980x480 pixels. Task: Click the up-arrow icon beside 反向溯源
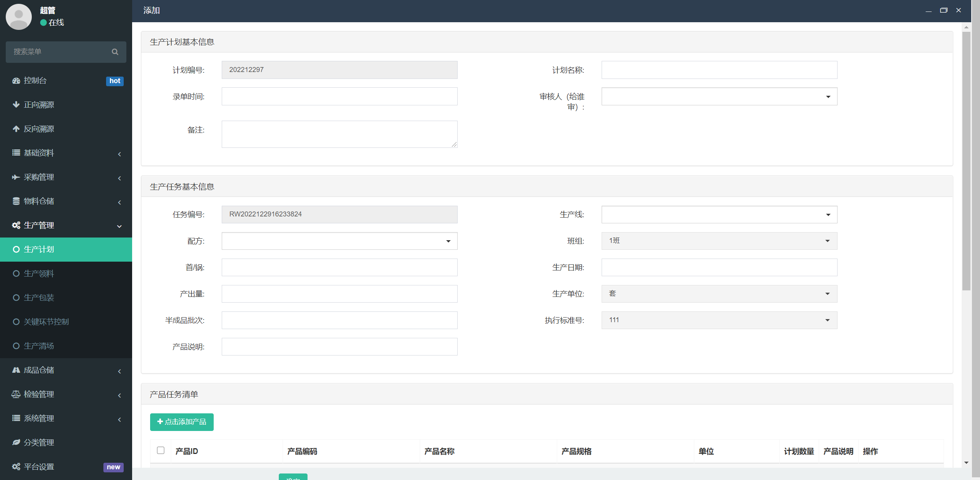[x=16, y=129]
